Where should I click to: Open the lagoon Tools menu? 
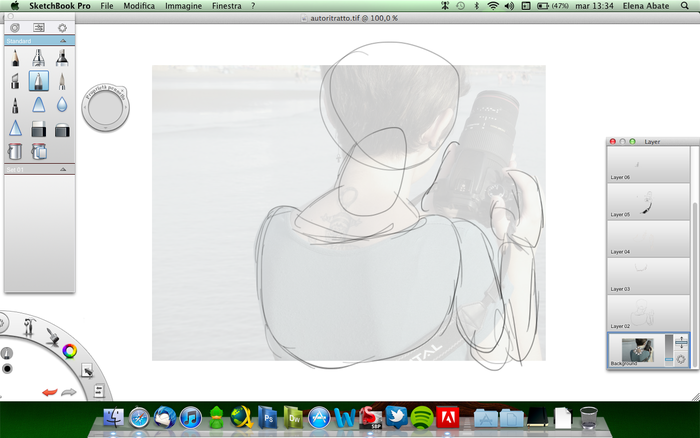(x=29, y=327)
